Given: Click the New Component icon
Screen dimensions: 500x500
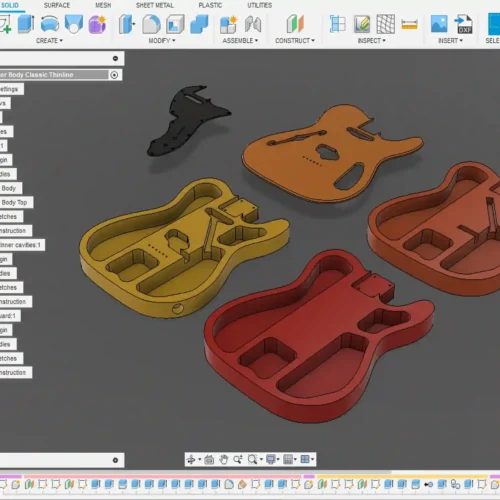Looking at the screenshot, I should coord(228,24).
